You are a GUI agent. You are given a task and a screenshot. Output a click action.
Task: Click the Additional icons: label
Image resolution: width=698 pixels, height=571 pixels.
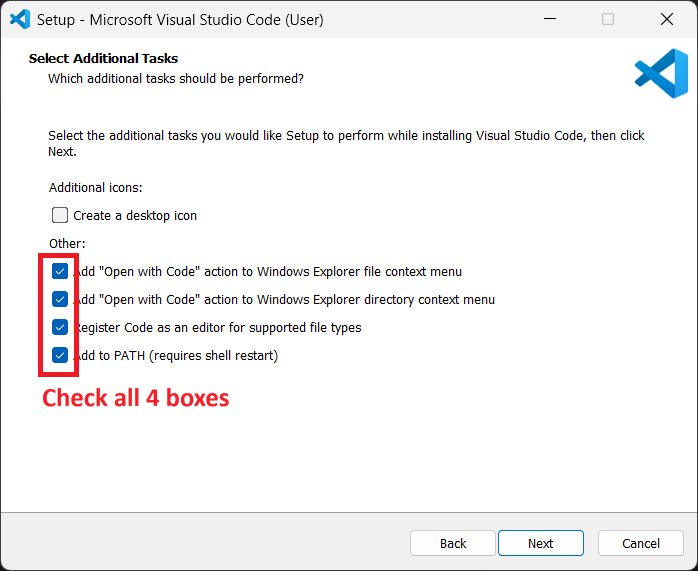(x=96, y=187)
